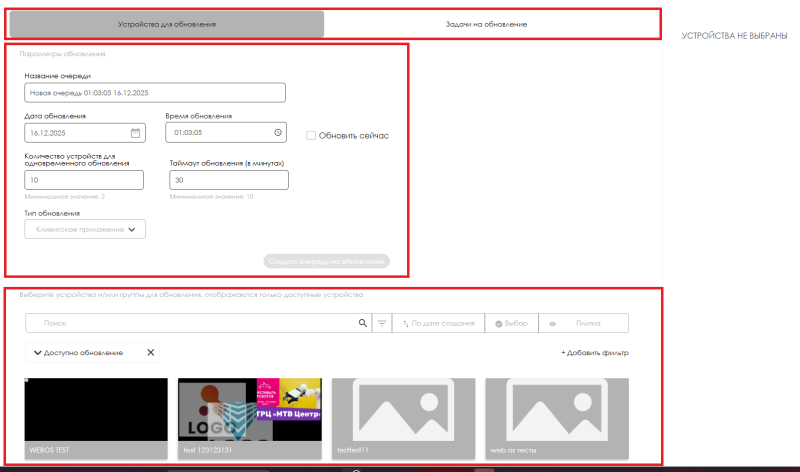
Task: Select the 'WEBOS TEST' device thumbnail
Action: (x=96, y=417)
